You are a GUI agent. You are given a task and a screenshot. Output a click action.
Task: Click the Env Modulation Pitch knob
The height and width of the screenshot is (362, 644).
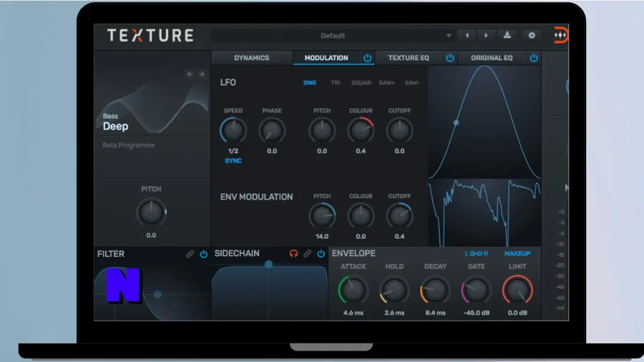322,216
